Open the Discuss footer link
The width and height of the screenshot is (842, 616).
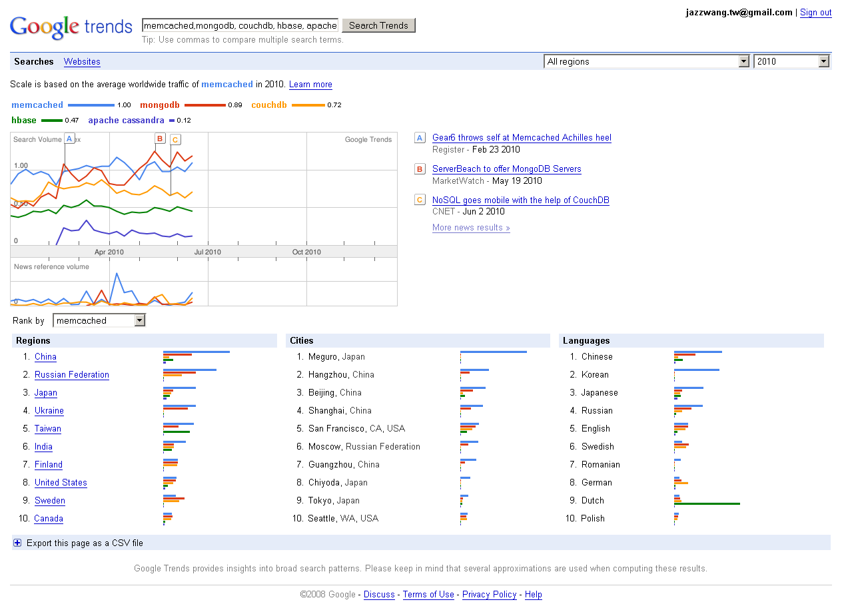pyautogui.click(x=379, y=595)
